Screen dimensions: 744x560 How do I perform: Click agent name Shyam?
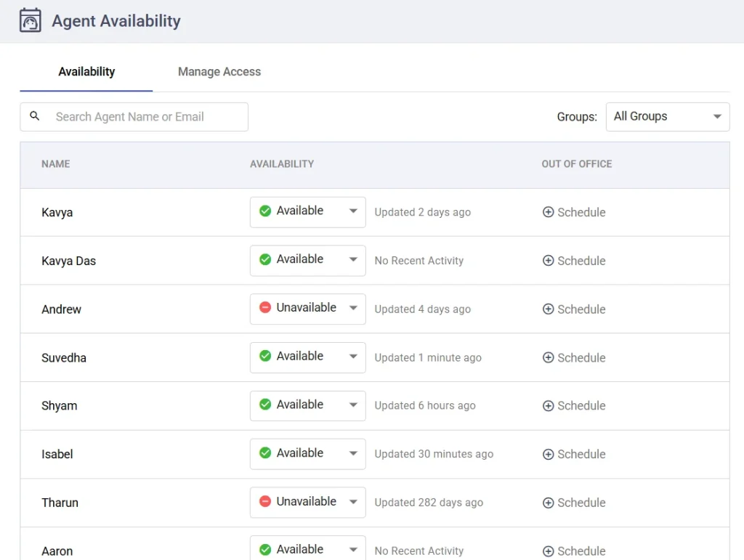click(x=60, y=406)
